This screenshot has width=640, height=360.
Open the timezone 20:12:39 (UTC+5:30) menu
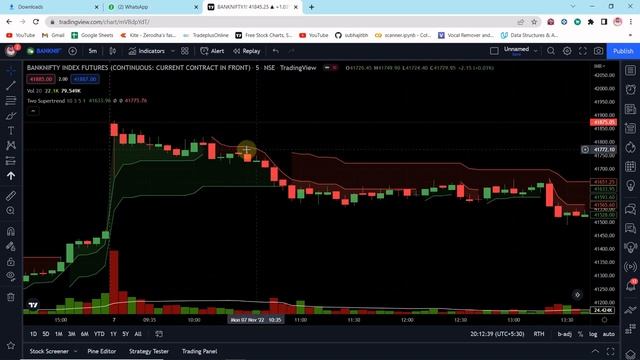[497, 334]
